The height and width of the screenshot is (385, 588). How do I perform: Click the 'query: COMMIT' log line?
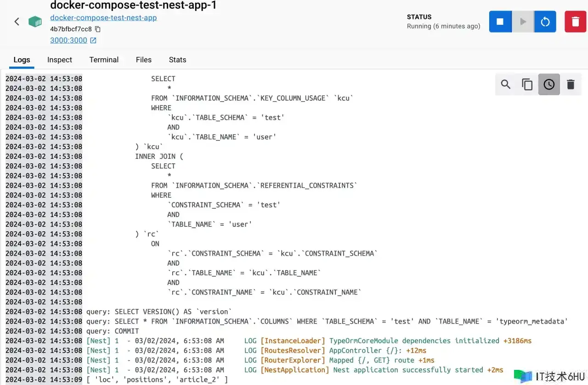coord(113,331)
